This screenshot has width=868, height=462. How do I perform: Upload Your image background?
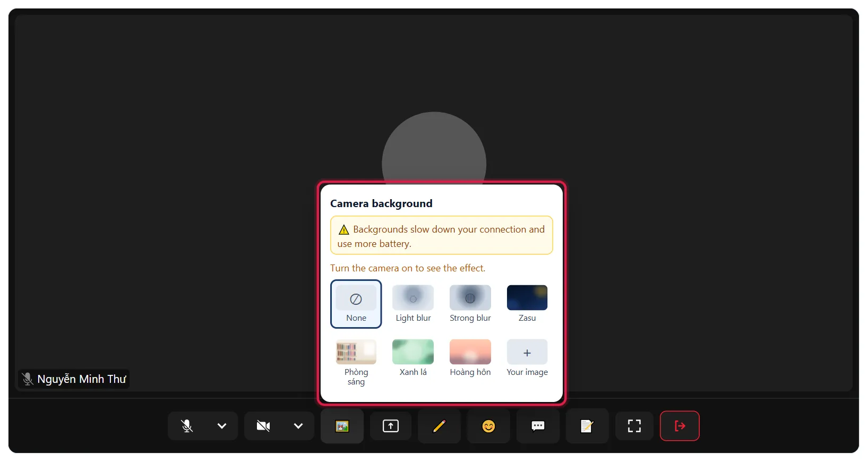pyautogui.click(x=527, y=358)
